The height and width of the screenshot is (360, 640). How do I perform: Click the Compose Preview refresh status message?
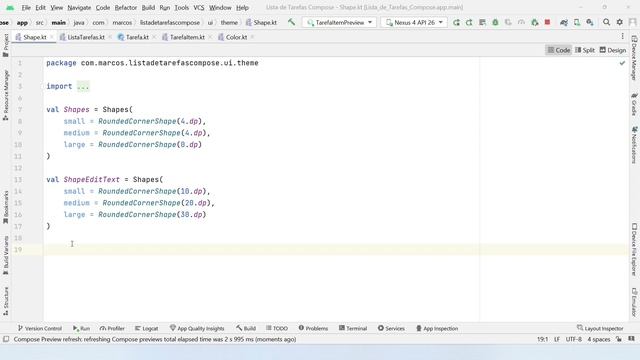(155, 339)
